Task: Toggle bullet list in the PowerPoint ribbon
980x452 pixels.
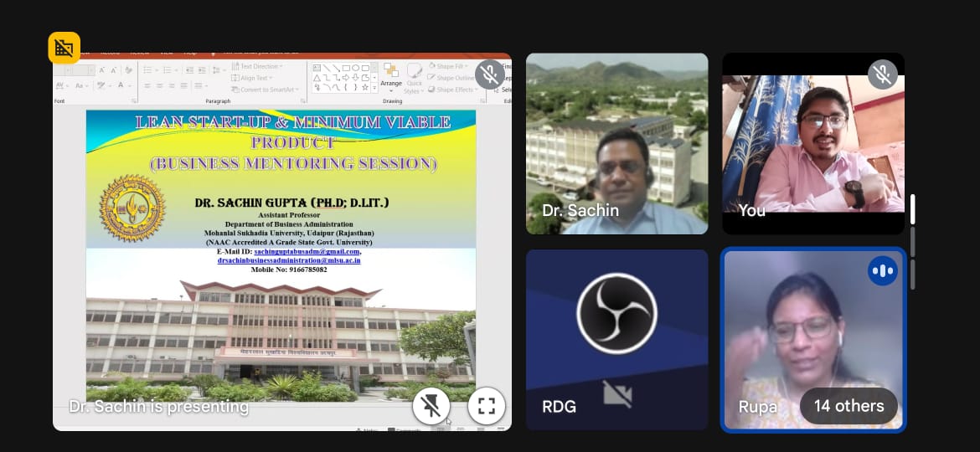Action: (147, 70)
